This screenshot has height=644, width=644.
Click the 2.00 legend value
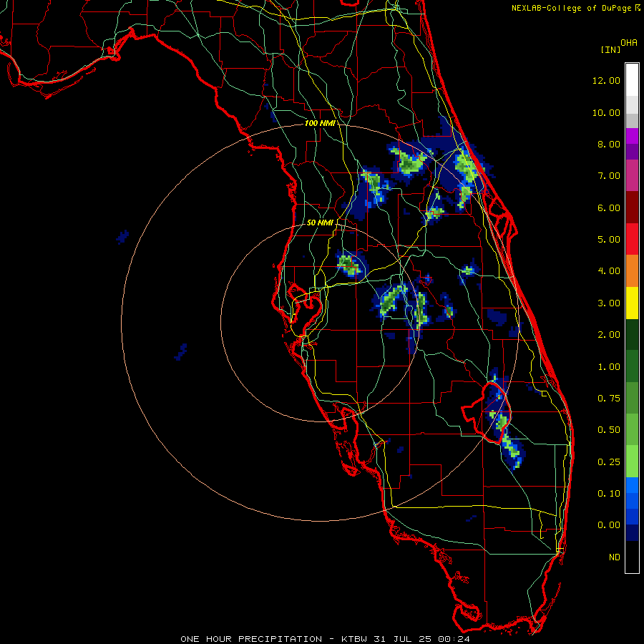[609, 335]
